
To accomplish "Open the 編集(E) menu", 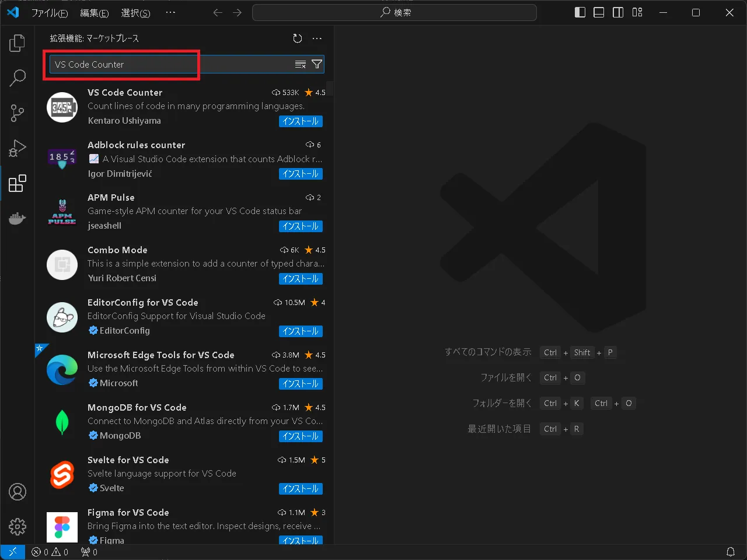I will [94, 12].
